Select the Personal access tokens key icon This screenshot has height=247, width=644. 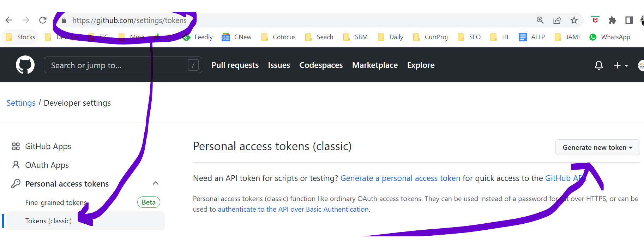pos(16,183)
